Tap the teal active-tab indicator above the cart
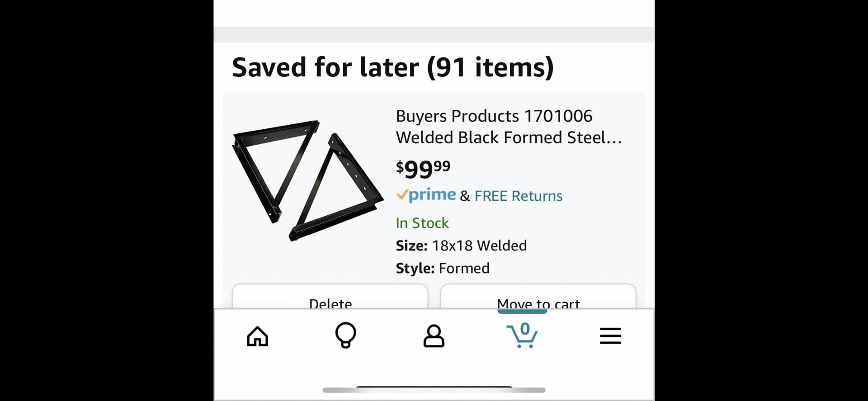The height and width of the screenshot is (401, 868). pos(522,311)
